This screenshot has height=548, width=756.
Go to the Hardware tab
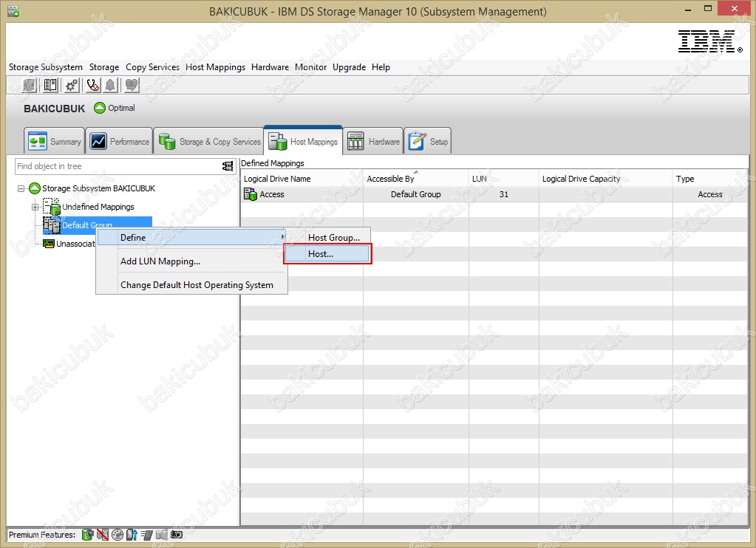click(373, 141)
